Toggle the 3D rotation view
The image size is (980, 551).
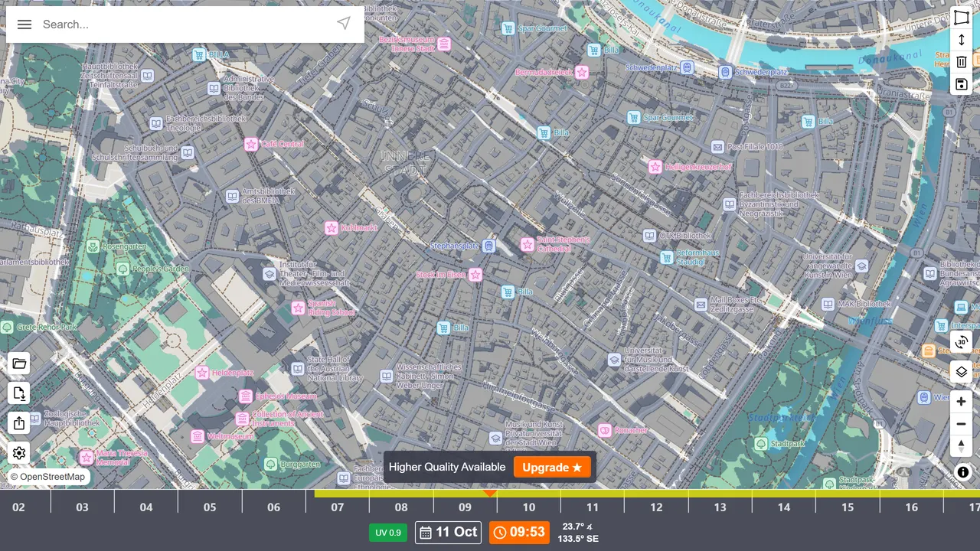962,341
